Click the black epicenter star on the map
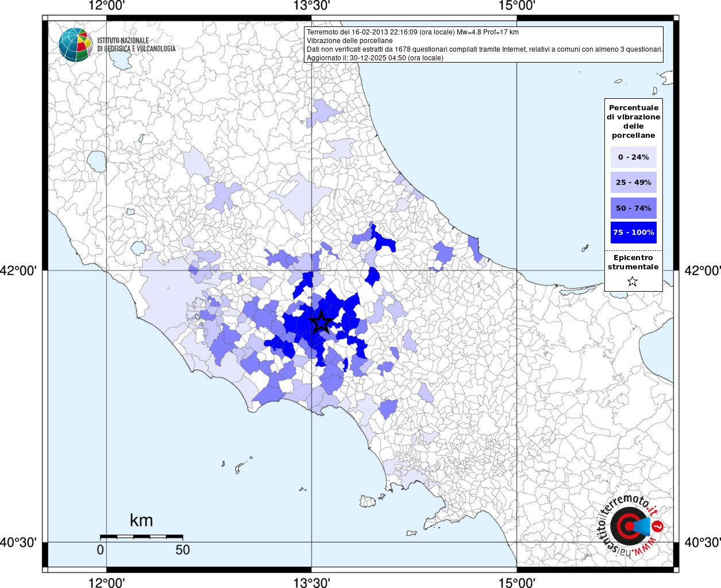Image resolution: width=721 pixels, height=588 pixels. (x=321, y=322)
